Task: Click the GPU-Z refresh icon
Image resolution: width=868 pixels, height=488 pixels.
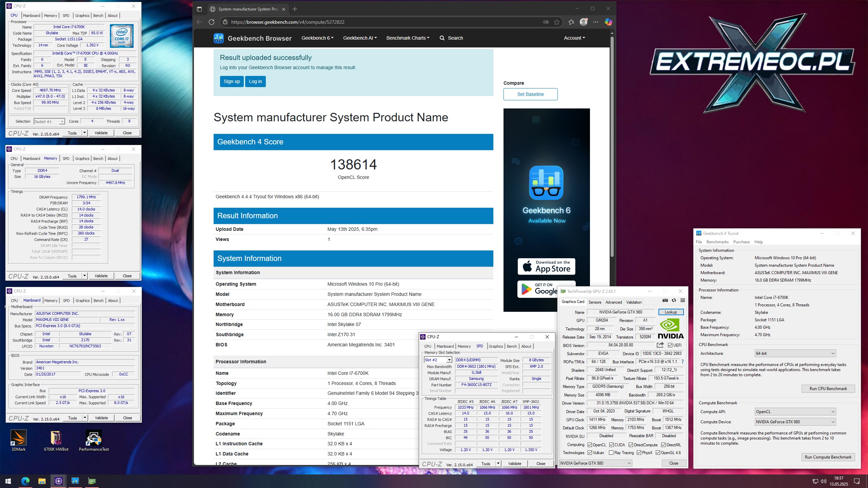Action: coord(674,300)
